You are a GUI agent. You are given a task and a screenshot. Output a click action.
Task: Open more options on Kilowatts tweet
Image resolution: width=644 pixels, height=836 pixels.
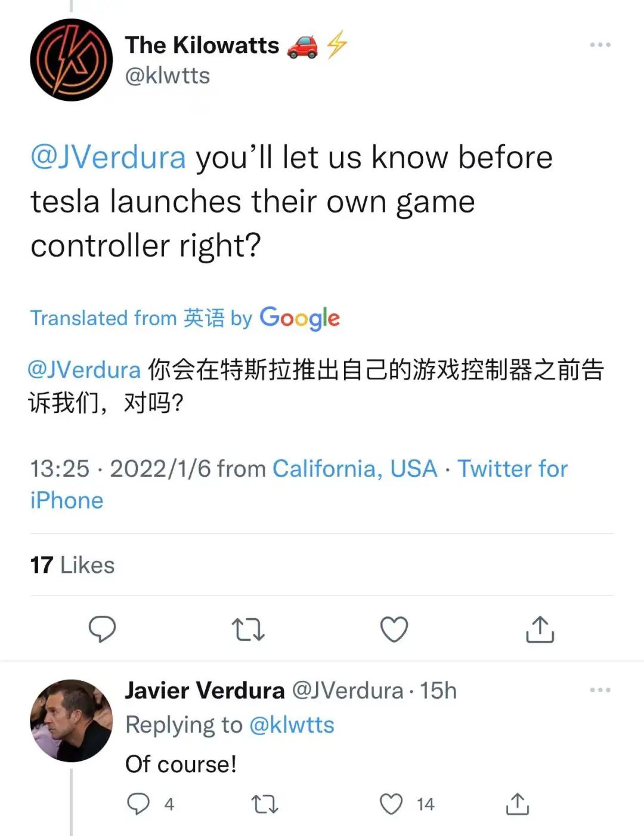coord(600,45)
